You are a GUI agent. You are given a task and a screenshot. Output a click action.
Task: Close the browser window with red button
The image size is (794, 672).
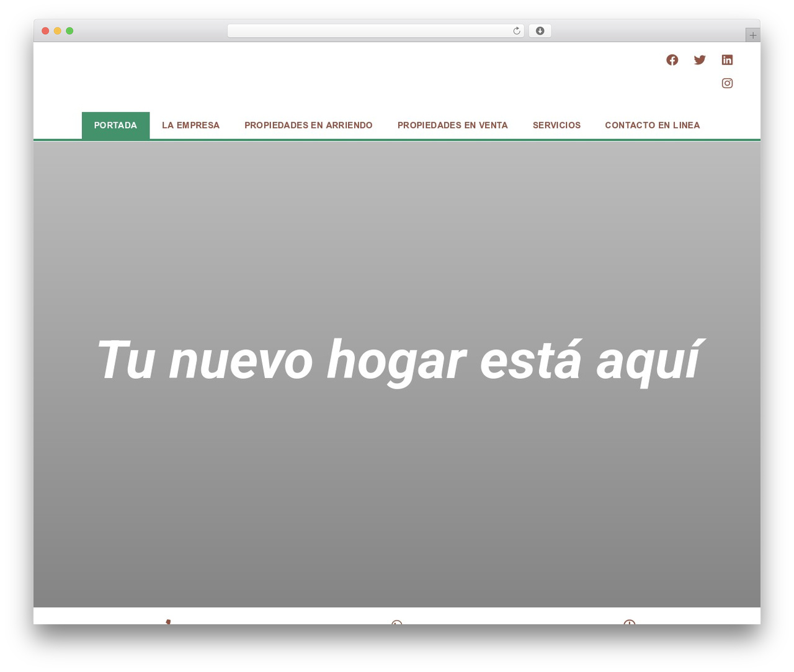[x=45, y=31]
